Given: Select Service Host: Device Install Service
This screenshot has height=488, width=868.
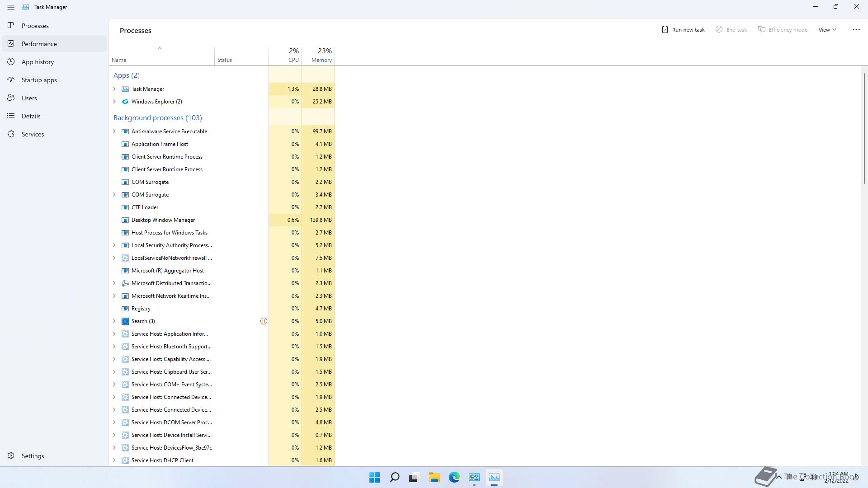Looking at the screenshot, I should tap(222, 435).
